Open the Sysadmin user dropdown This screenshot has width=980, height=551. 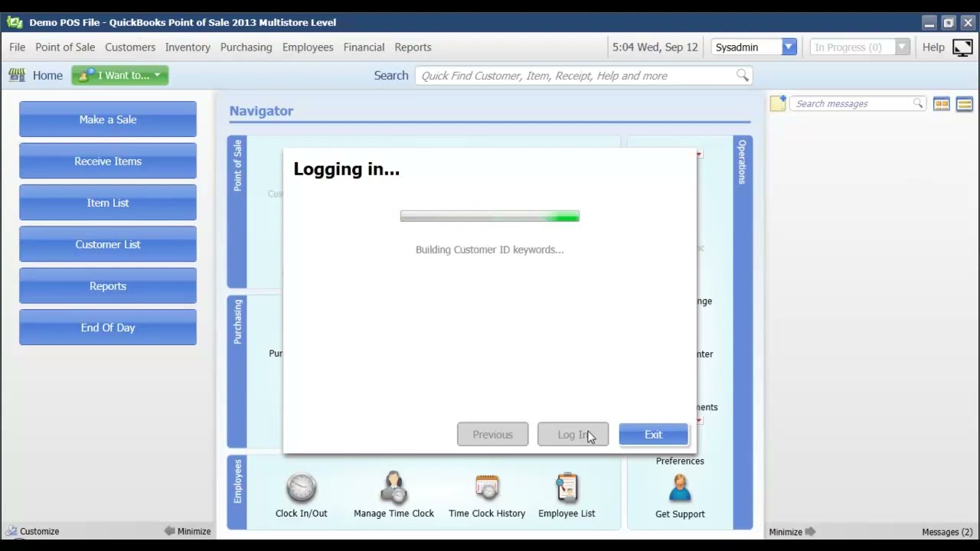click(x=789, y=47)
